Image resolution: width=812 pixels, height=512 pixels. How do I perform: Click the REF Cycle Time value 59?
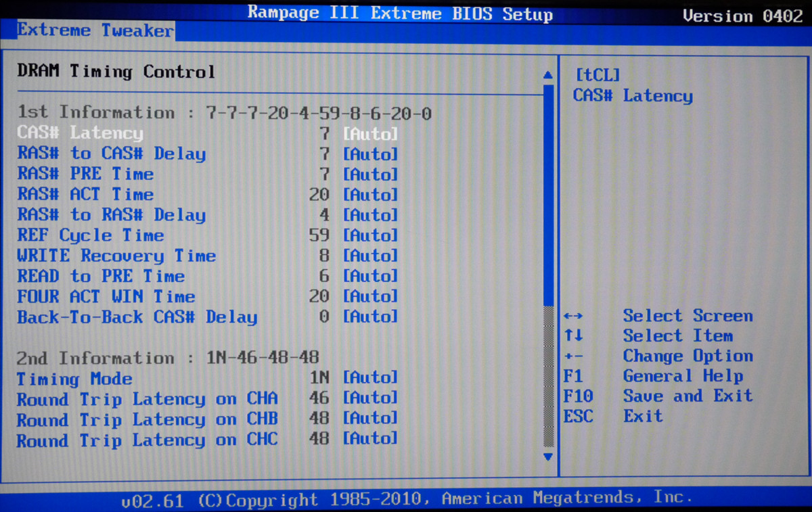(319, 235)
